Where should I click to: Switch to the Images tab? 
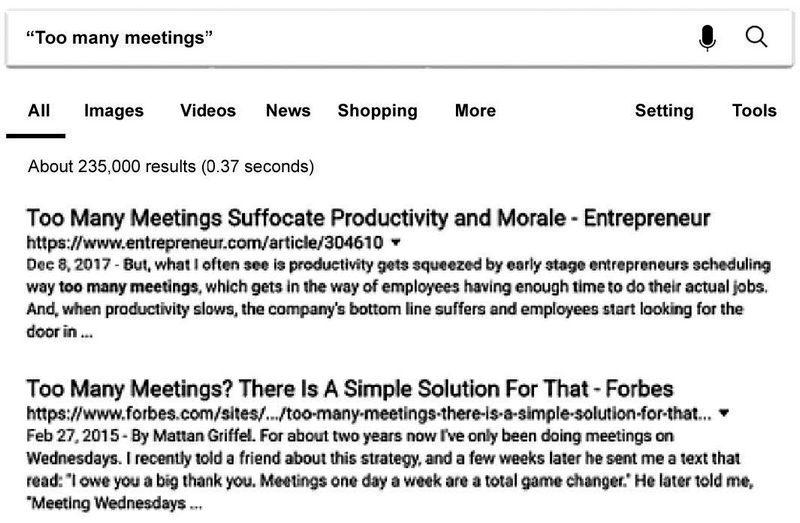[x=114, y=111]
